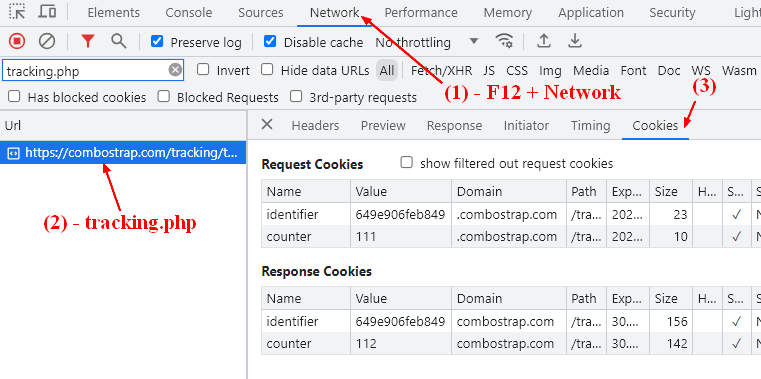This screenshot has width=761, height=379.
Task: Select the combostrap.com tracking request row
Action: pos(123,153)
